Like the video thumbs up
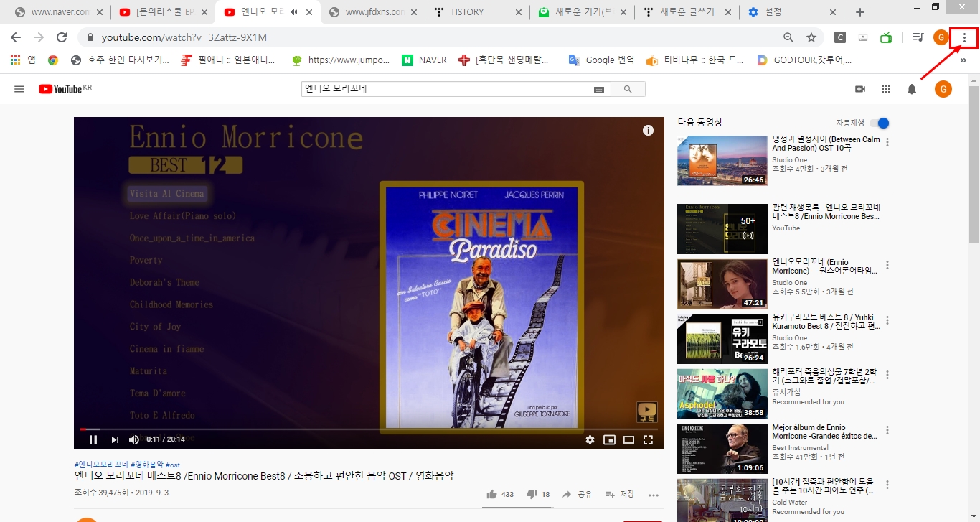The height and width of the screenshot is (522, 980). click(x=499, y=494)
